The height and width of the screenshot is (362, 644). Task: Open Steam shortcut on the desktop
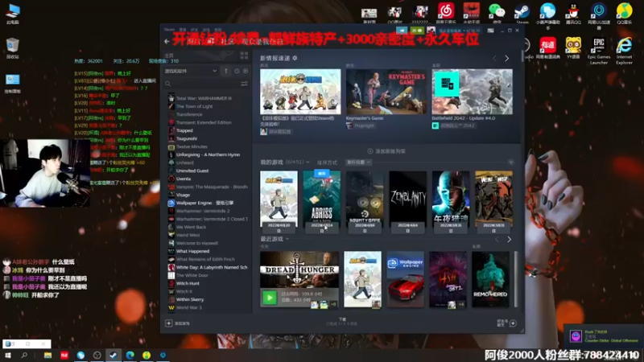[x=522, y=14]
